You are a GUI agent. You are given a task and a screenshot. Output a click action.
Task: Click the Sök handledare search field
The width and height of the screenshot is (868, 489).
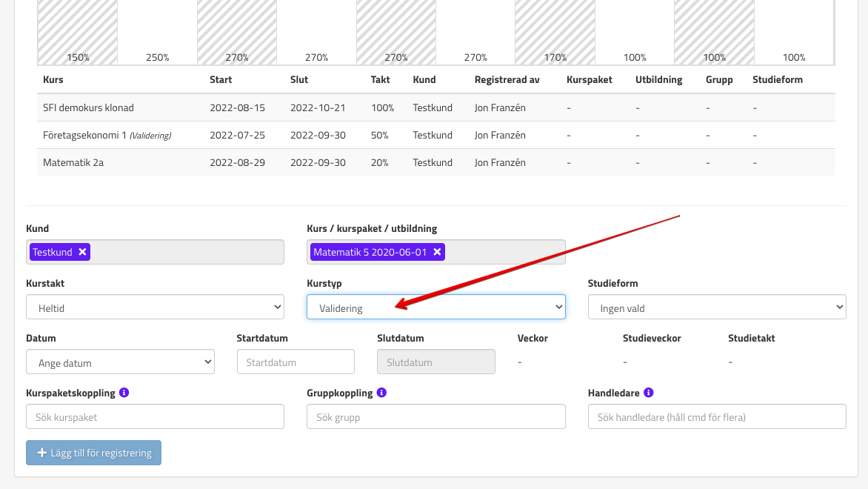coord(716,417)
